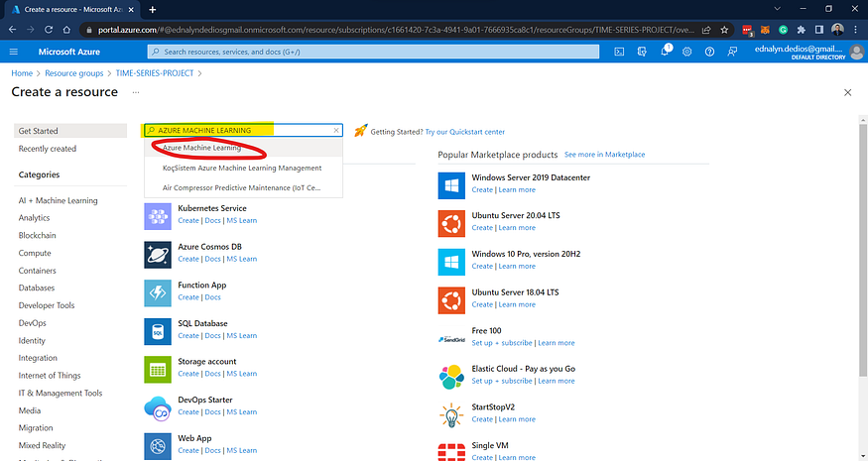Open the Feedback icon in the top bar

732,52
